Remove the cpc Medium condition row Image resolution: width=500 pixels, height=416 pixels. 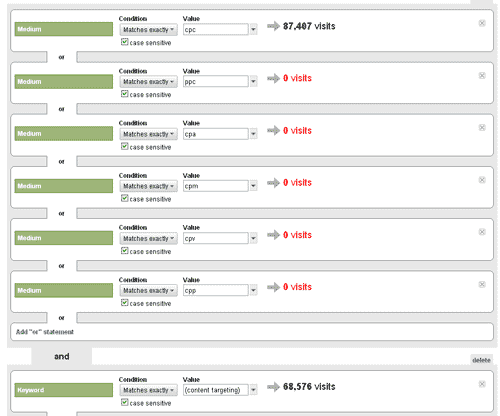[482, 23]
